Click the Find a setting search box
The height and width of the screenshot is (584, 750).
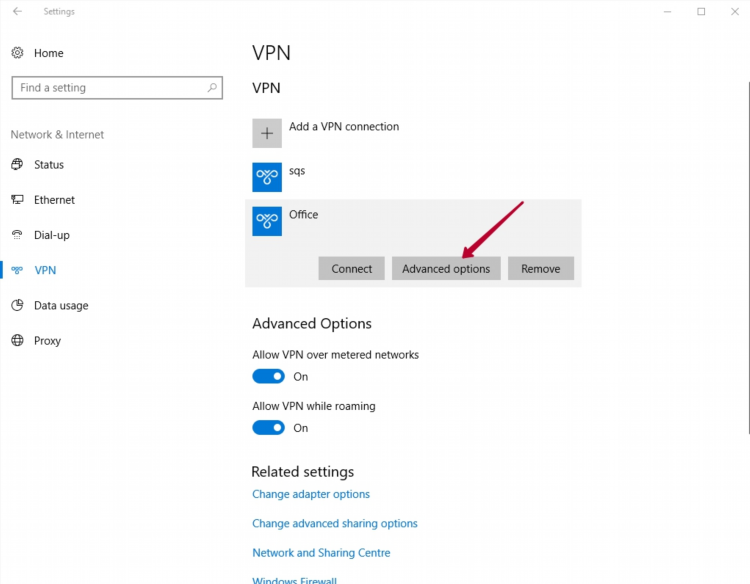[x=117, y=88]
